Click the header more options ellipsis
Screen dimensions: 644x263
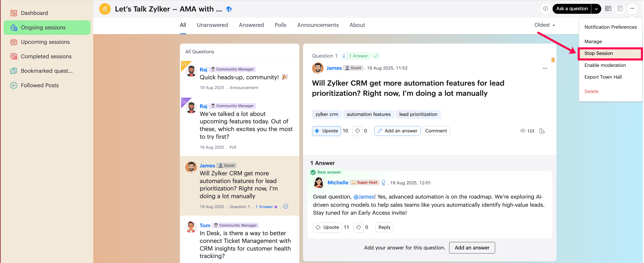click(x=632, y=9)
